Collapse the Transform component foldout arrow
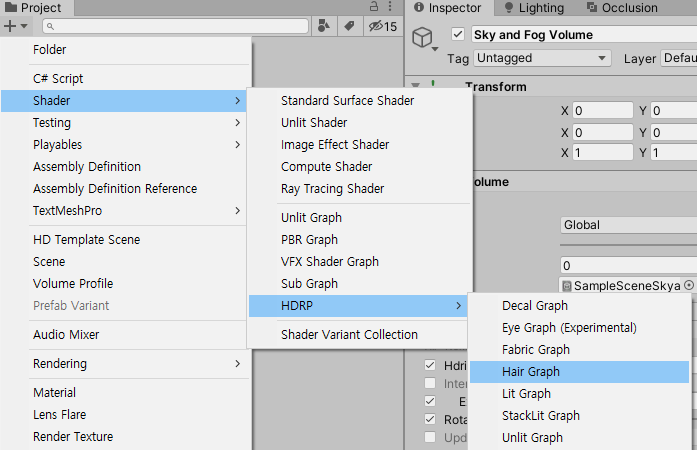The height and width of the screenshot is (450, 697). tap(415, 87)
